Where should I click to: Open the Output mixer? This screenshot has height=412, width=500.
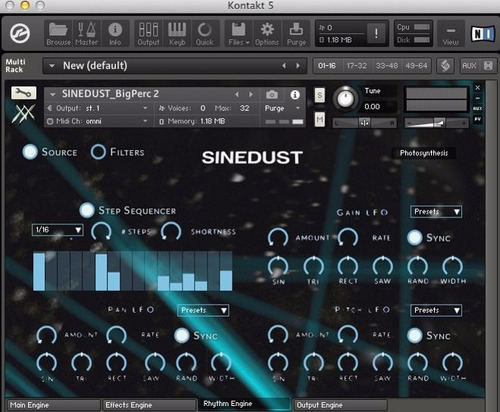click(148, 34)
